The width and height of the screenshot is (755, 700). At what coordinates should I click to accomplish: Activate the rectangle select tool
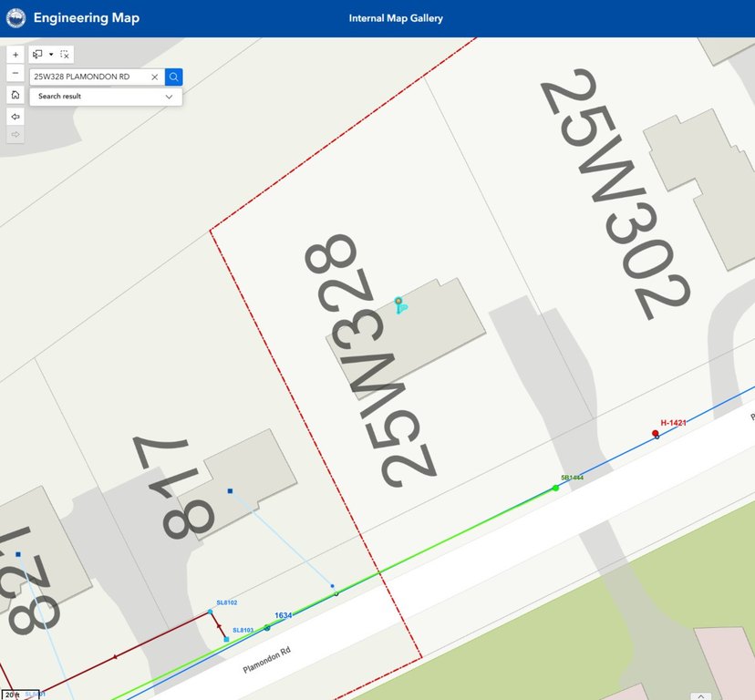point(37,55)
